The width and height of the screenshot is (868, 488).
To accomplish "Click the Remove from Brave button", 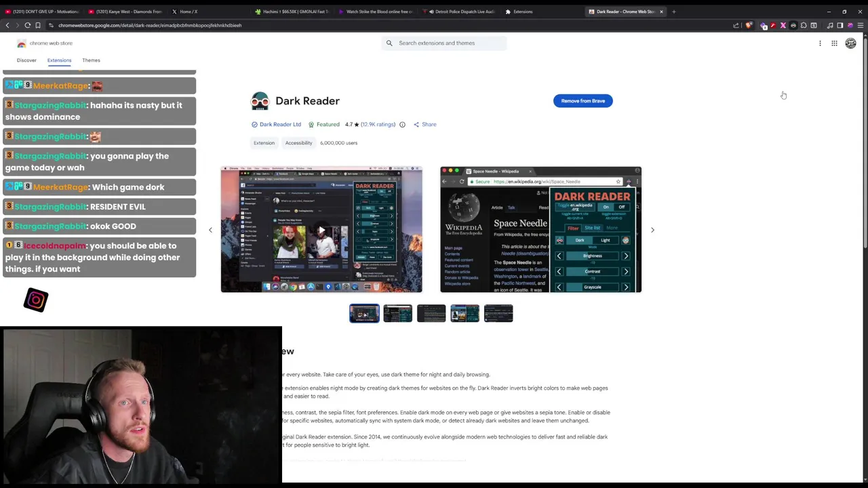I will [583, 101].
